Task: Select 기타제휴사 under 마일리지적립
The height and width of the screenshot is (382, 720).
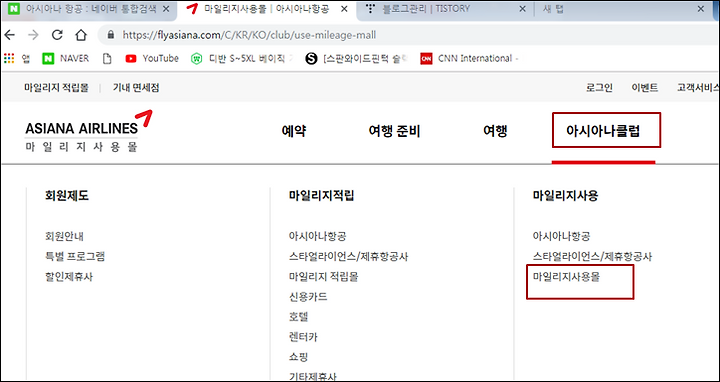Action: 313,376
